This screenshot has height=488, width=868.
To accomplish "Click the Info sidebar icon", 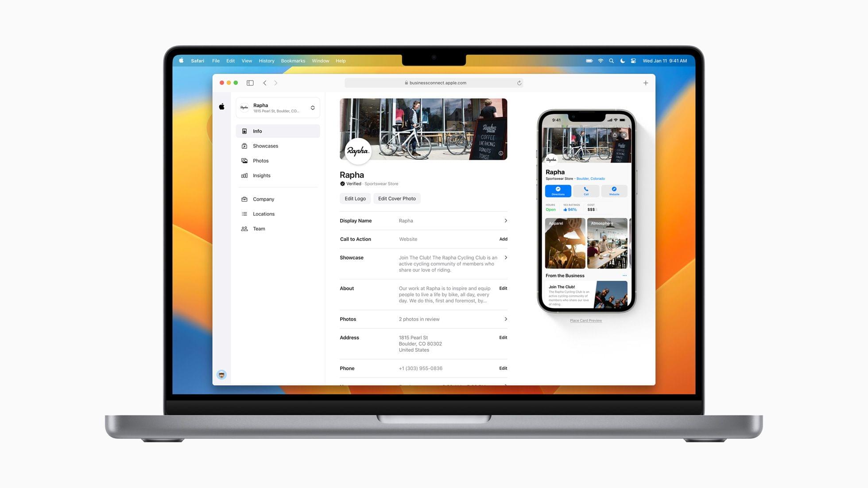I will point(244,131).
